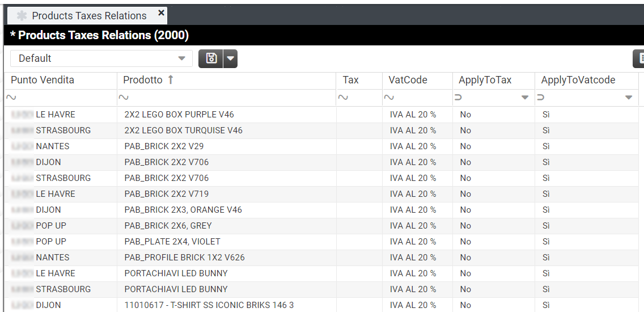Select the Products Taxes Relations tab

88,15
